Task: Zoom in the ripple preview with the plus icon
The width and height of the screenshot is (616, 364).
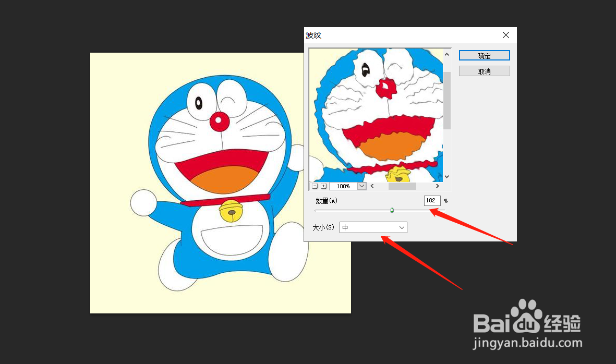Action: pyautogui.click(x=324, y=186)
